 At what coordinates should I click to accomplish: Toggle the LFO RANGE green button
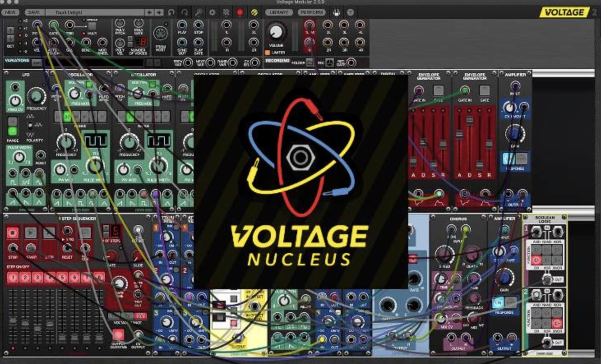click(x=12, y=131)
